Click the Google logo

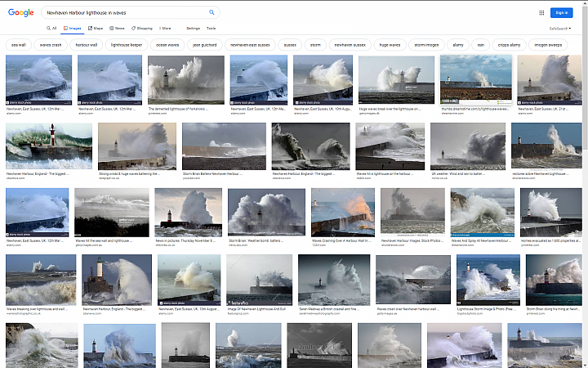pyautogui.click(x=21, y=12)
